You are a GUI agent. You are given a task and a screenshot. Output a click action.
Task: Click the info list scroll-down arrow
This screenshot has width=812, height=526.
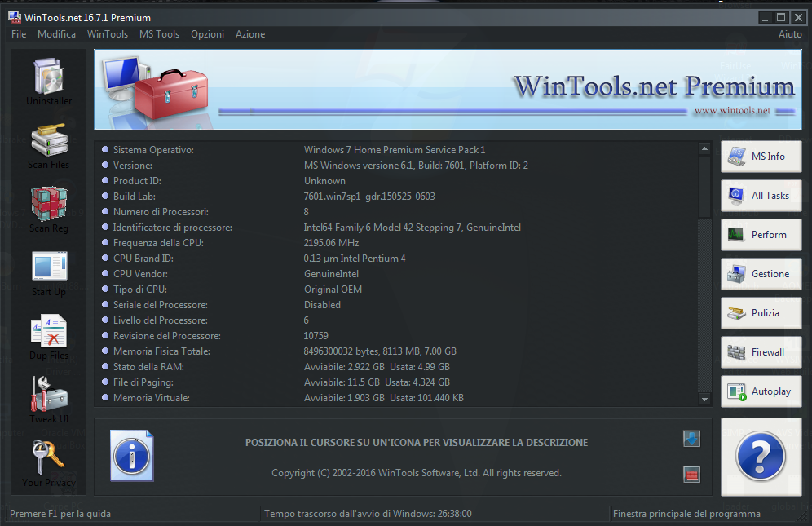704,399
